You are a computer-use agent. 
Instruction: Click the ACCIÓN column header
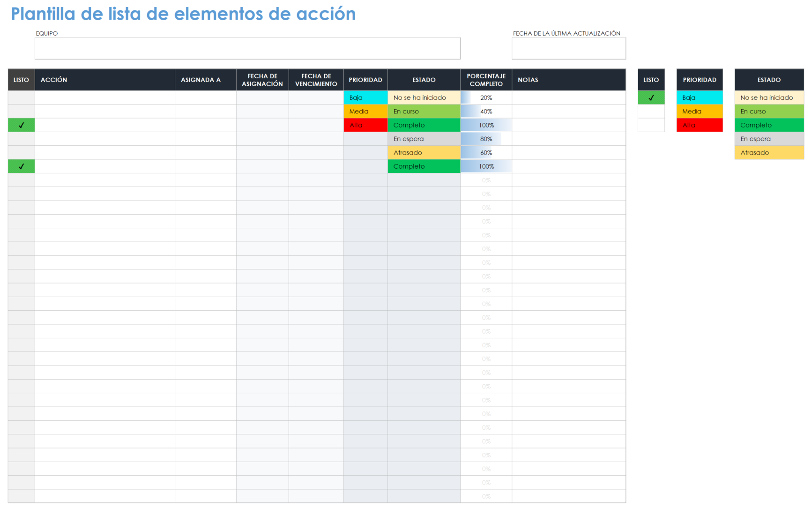105,80
